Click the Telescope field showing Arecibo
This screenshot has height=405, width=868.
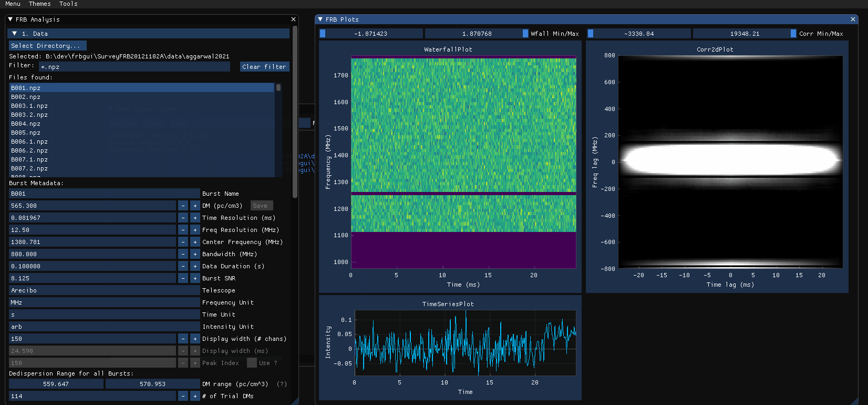pyautogui.click(x=104, y=290)
